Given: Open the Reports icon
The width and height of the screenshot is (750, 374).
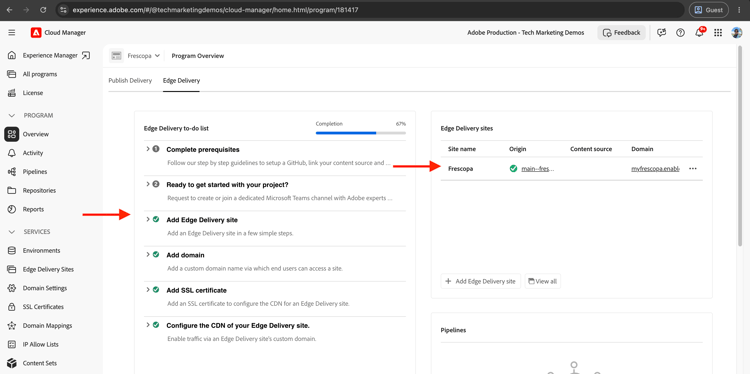Looking at the screenshot, I should click(12, 209).
